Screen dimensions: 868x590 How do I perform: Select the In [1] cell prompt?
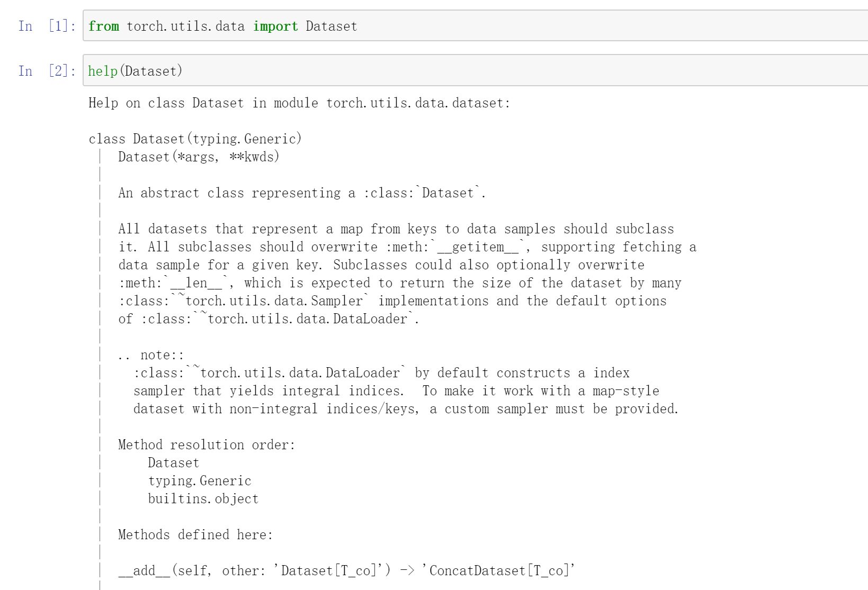coord(47,26)
